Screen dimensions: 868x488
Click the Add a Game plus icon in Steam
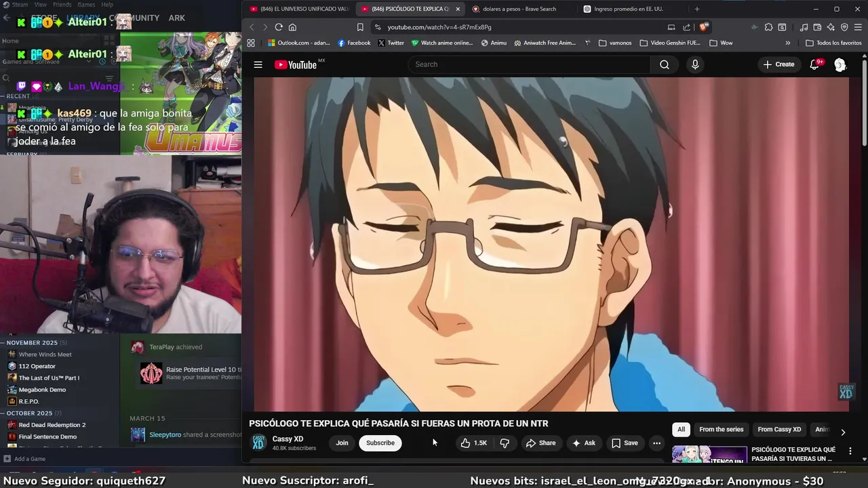click(7, 459)
